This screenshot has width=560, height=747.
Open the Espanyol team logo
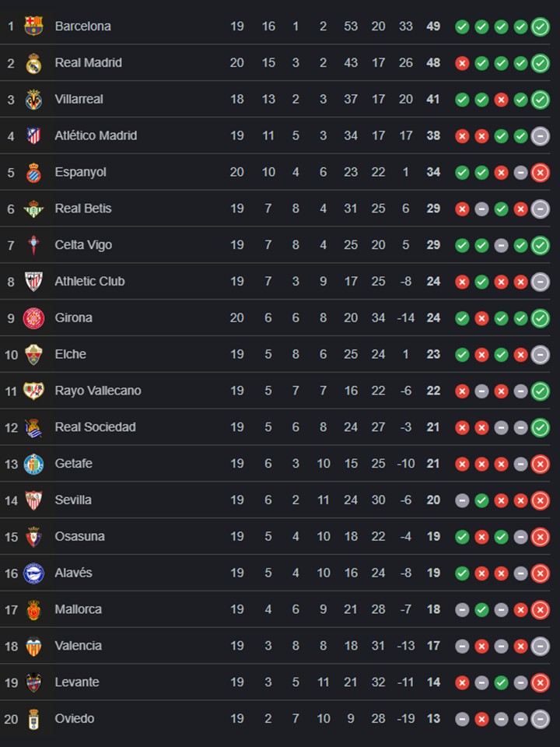pos(33,173)
